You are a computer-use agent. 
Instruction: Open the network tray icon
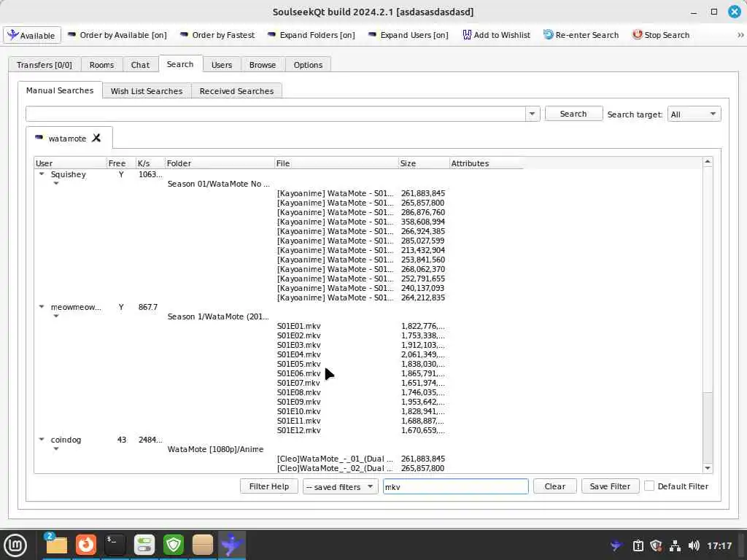(x=675, y=545)
